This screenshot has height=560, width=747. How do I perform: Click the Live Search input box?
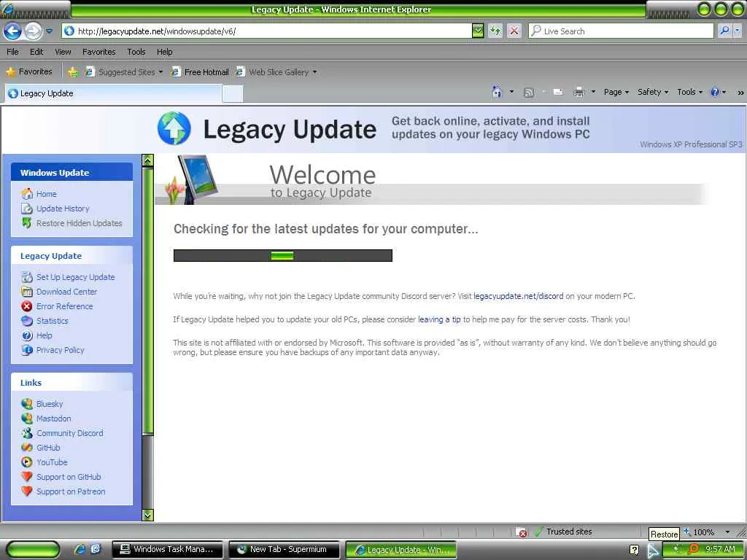pos(622,31)
